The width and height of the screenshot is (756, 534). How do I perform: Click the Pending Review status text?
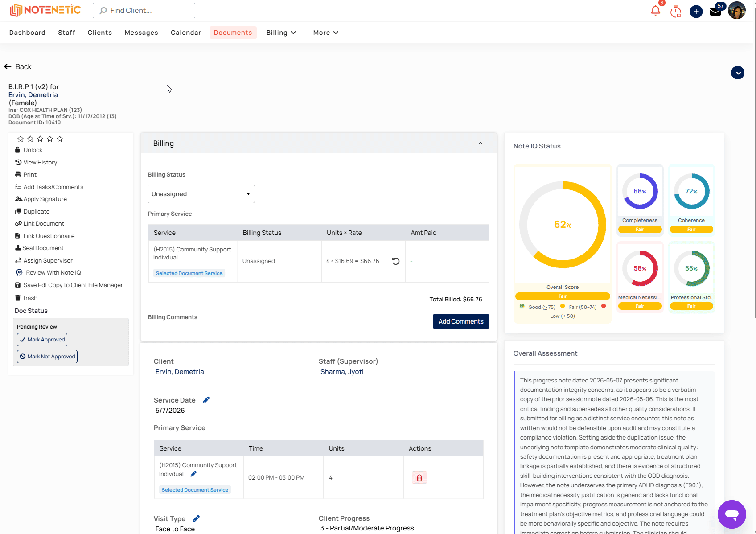point(37,327)
